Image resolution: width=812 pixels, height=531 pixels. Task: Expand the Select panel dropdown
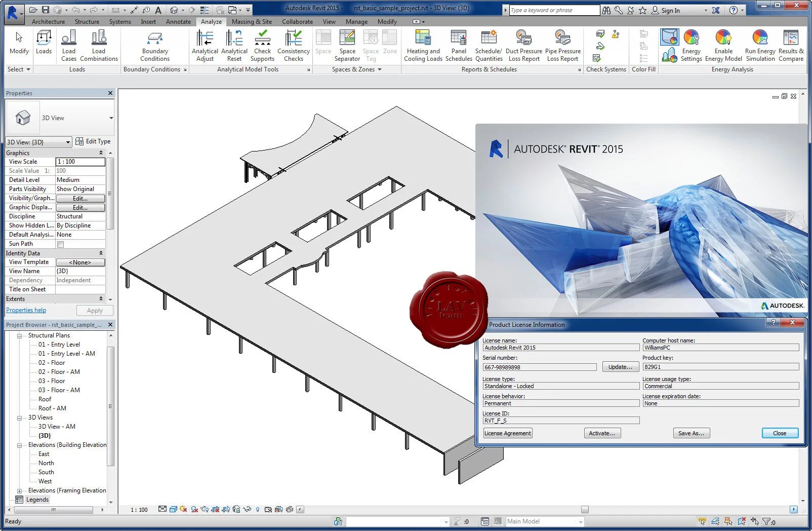(19, 69)
